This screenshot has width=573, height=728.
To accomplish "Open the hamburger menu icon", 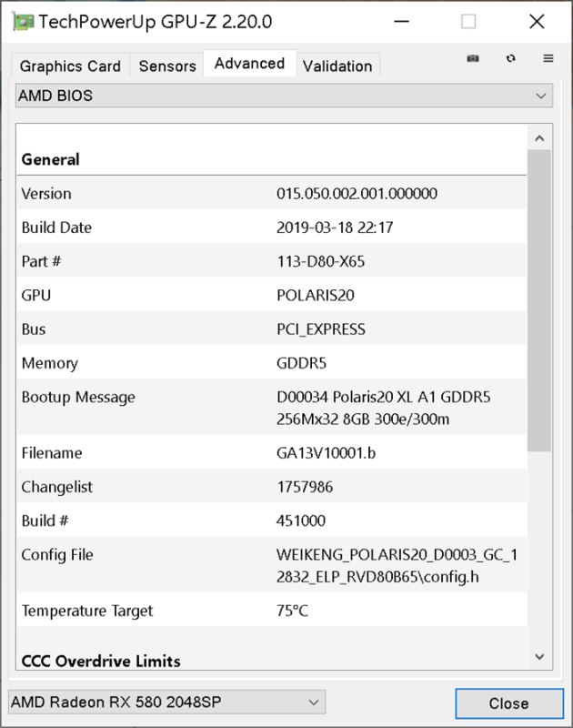I will click(548, 58).
